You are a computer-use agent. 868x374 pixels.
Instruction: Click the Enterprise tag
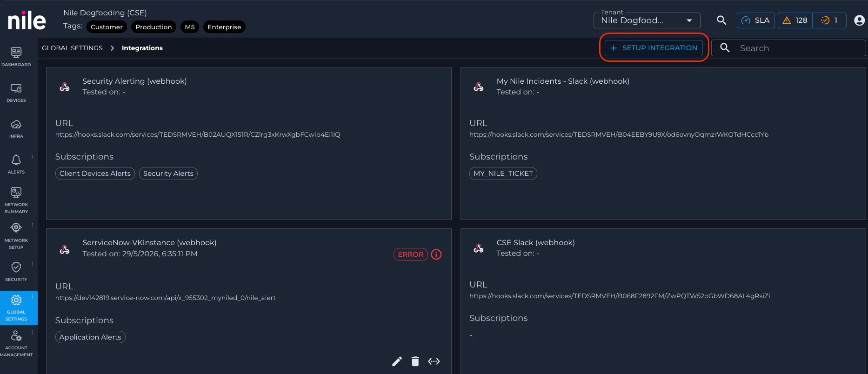pos(224,27)
